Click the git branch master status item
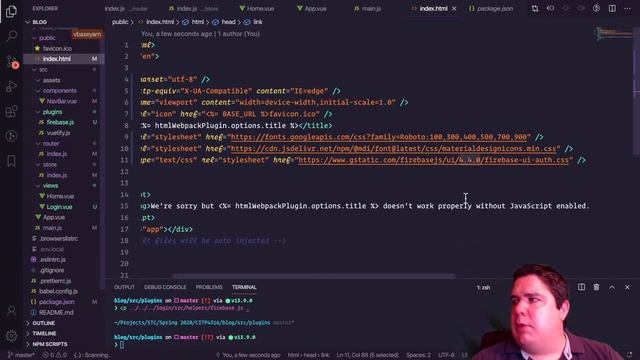This screenshot has width=640, height=360. (21, 355)
